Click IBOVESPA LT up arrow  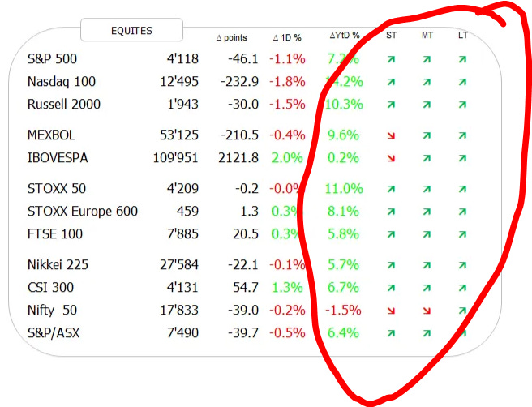pos(462,158)
